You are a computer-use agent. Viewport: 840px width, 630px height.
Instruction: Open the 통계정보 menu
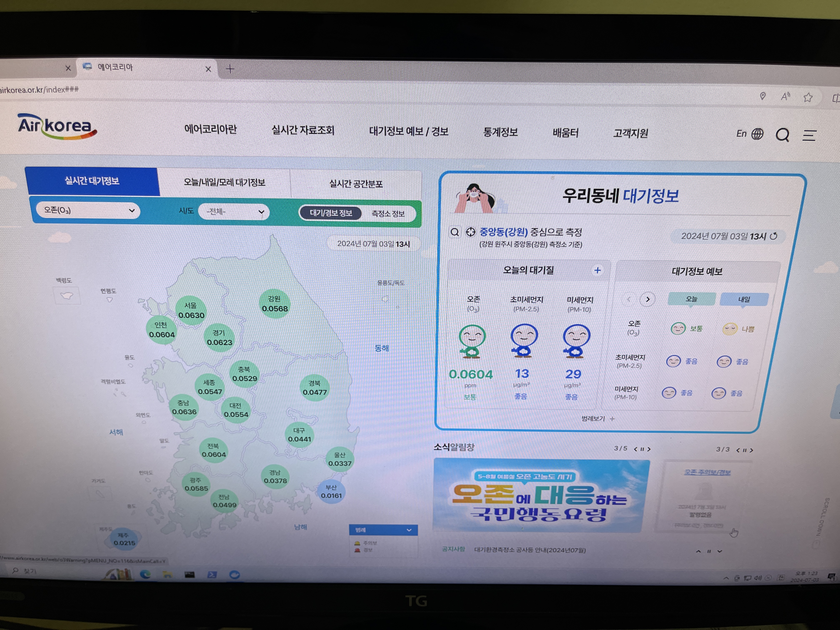pos(500,132)
